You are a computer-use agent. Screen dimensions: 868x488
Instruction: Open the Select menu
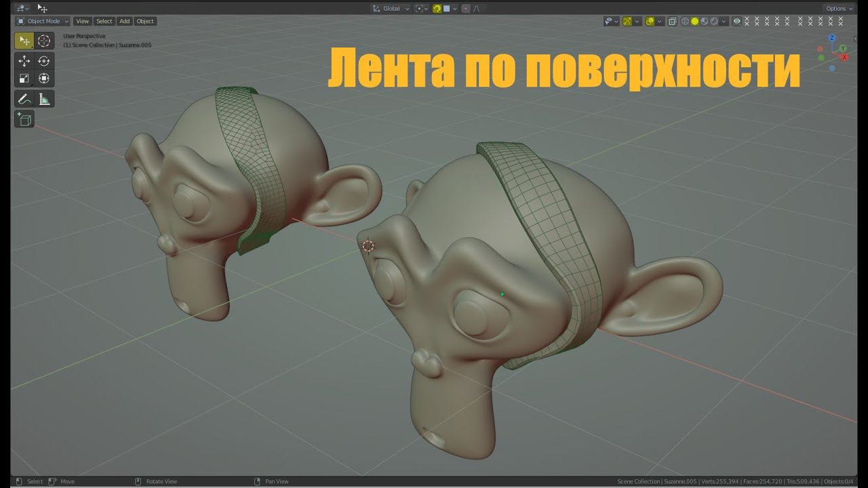[104, 21]
